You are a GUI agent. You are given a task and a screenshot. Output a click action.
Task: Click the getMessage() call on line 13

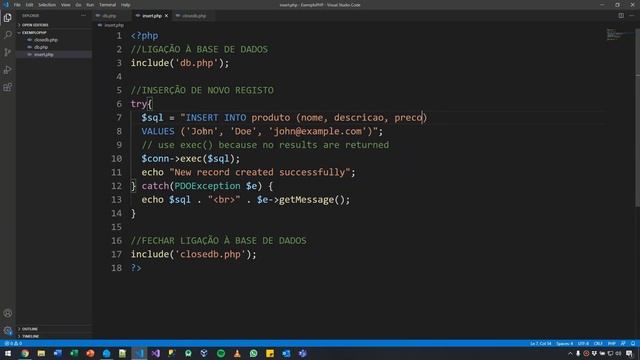[312, 200]
